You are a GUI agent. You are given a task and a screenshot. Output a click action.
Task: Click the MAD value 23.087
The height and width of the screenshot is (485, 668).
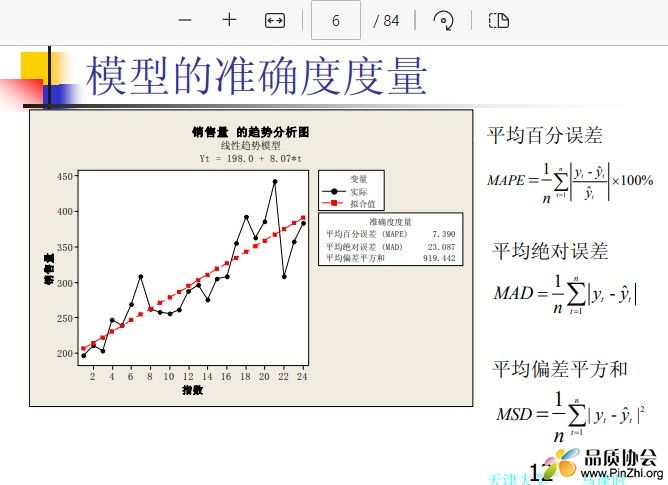[441, 247]
